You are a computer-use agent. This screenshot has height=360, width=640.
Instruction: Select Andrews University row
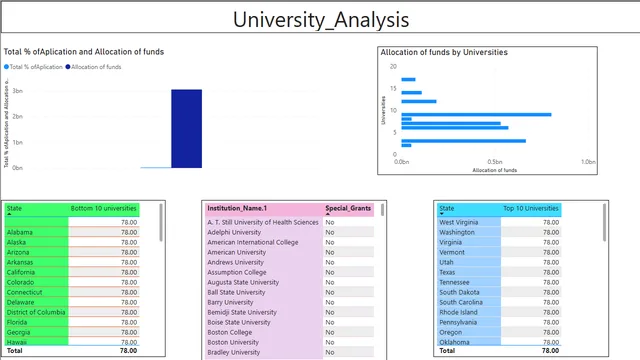pyautogui.click(x=290, y=262)
